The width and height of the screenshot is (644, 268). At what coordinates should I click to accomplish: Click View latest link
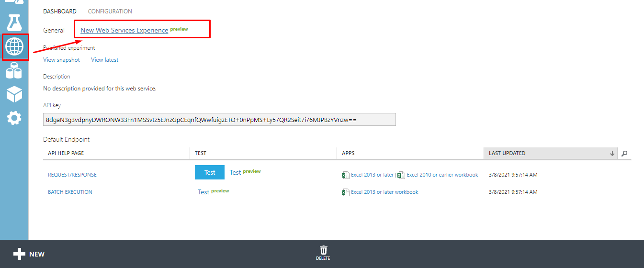105,60
